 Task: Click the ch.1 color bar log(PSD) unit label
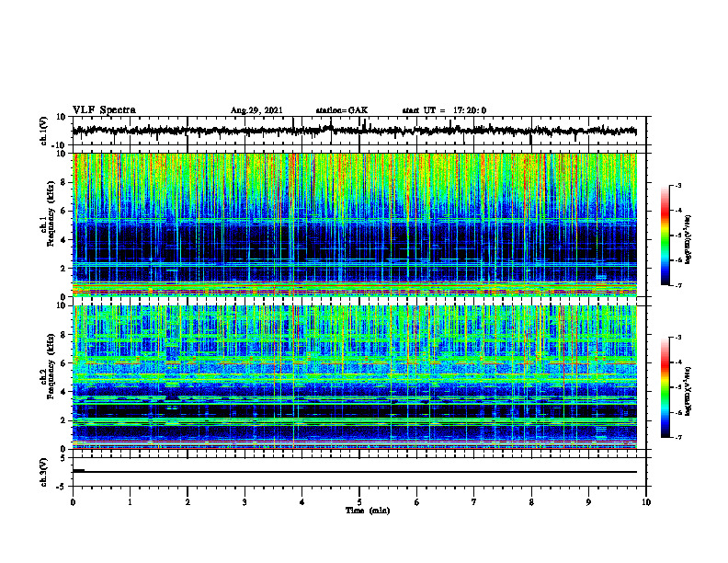tap(688, 239)
